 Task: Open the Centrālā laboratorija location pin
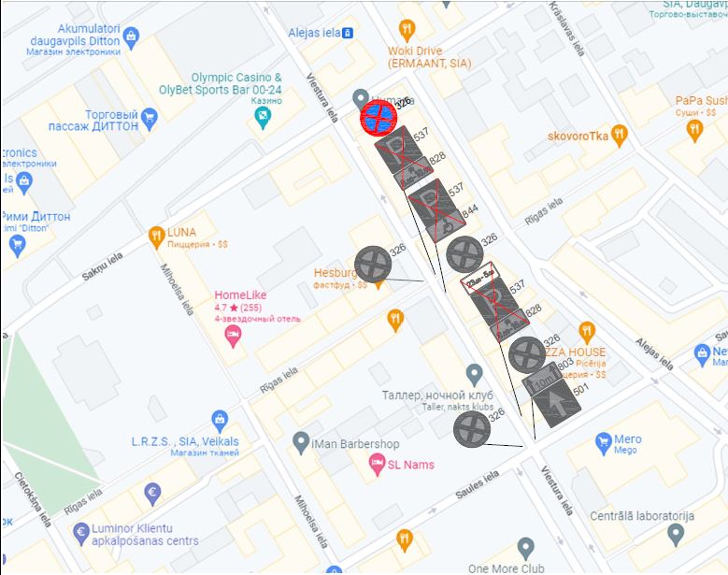point(676,535)
